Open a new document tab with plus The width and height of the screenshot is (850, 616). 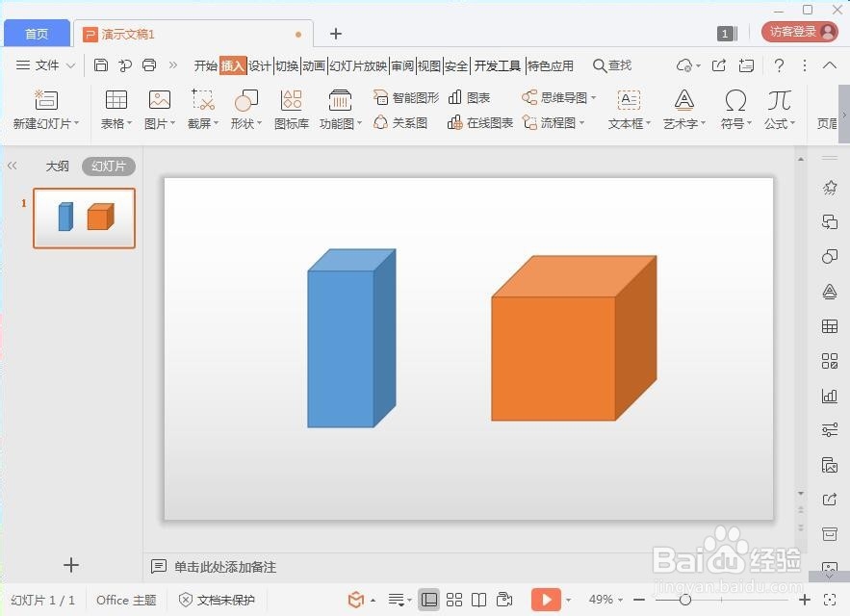coord(336,34)
